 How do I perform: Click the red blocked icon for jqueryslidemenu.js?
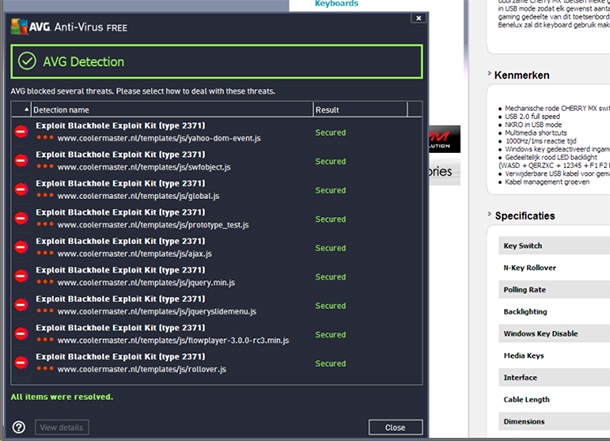click(21, 304)
